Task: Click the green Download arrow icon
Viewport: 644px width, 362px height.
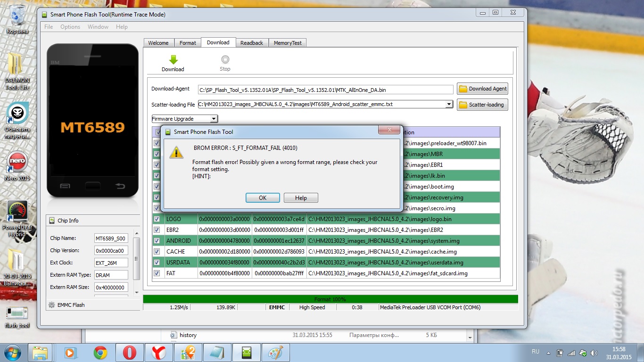Action: click(x=173, y=60)
